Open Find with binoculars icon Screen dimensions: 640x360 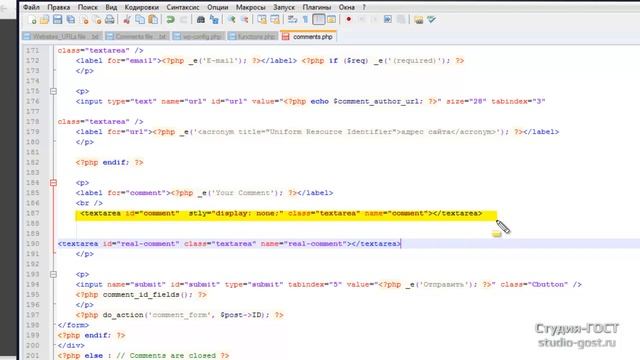201,20
